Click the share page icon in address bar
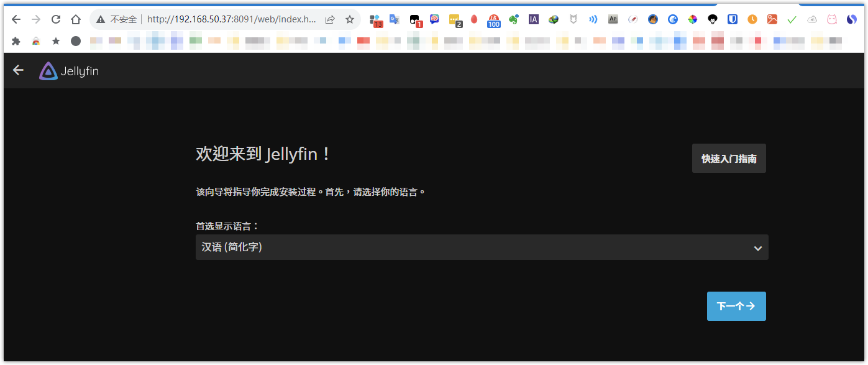This screenshot has height=365, width=868. [x=330, y=19]
